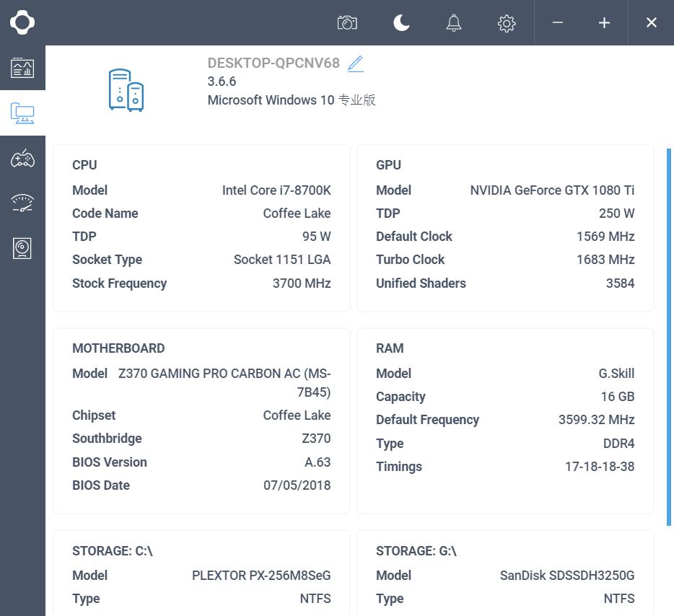674x616 pixels.
Task: Click the app logo in top-left corner
Action: click(22, 22)
